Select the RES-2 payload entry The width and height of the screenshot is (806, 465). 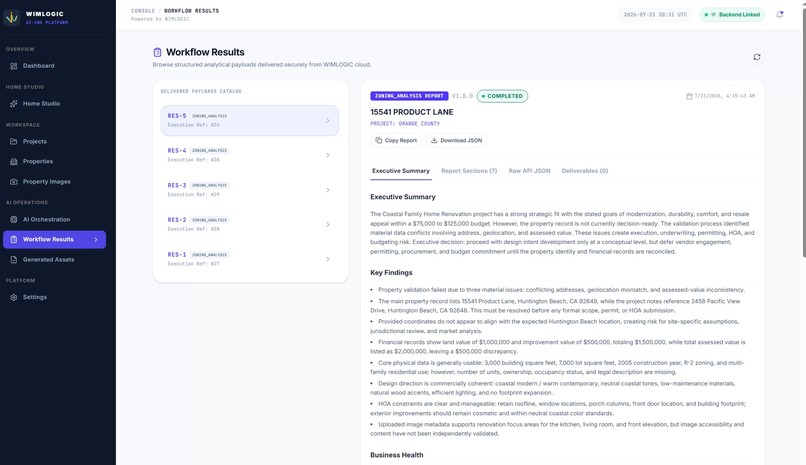click(x=250, y=225)
